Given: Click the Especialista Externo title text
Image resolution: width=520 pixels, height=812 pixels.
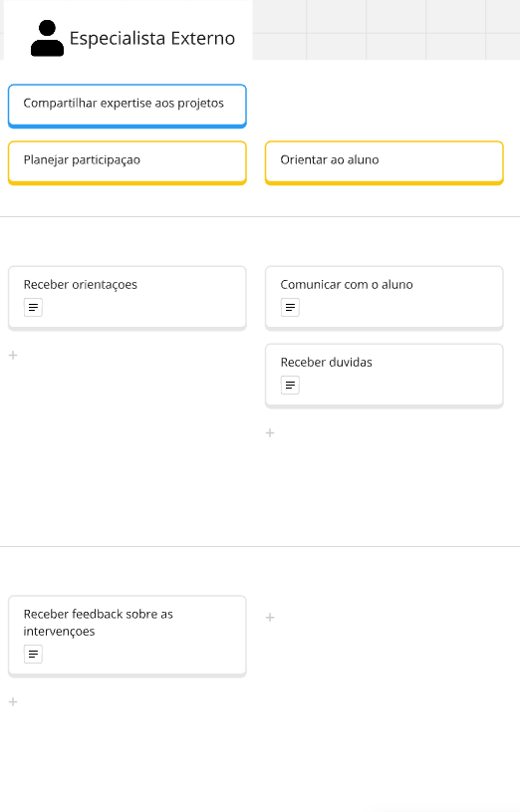Looking at the screenshot, I should pyautogui.click(x=152, y=38).
